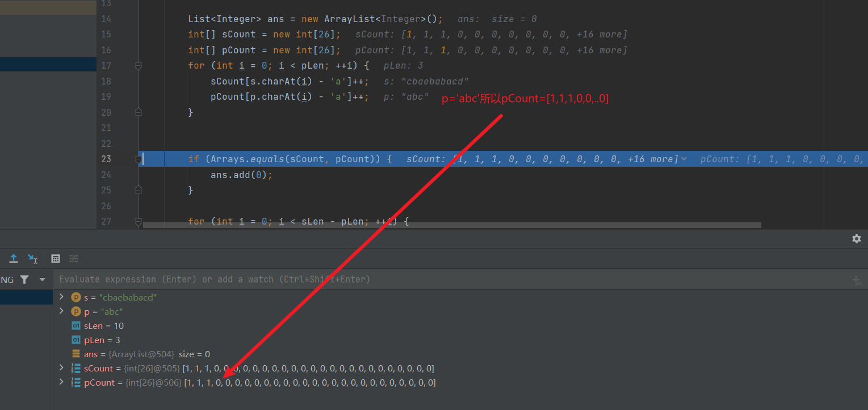Click the sCount[s.charAt(i) - 'a']++ statement
Screen dimensions: 868x410
[290, 81]
